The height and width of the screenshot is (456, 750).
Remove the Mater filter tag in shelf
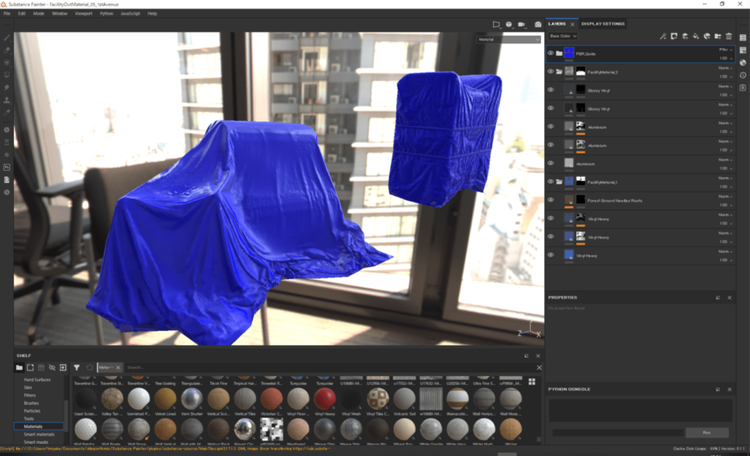coord(118,367)
